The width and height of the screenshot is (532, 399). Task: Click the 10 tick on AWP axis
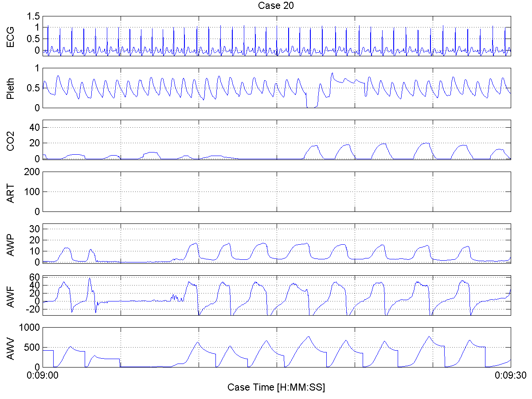tap(35, 251)
